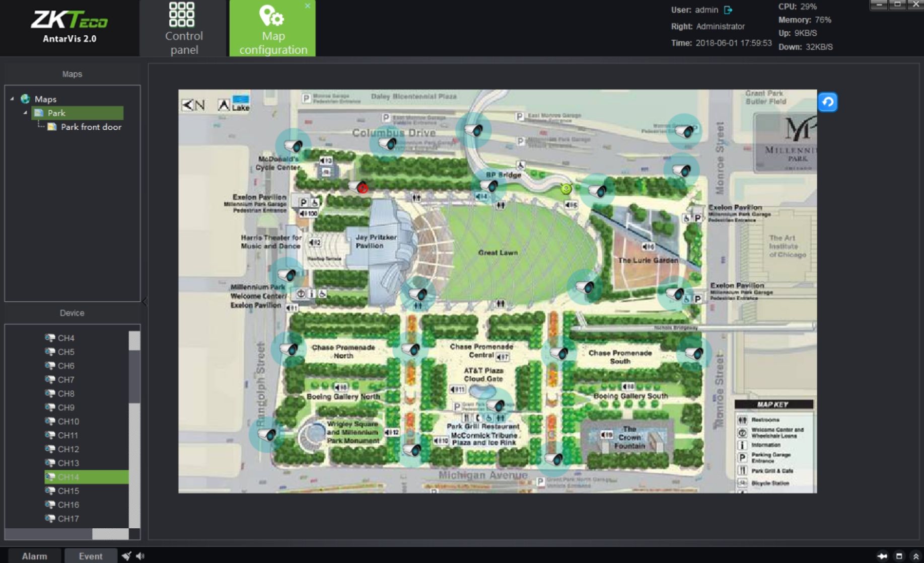Screen dimensions: 924x563
Task: Click the camera icon beside Chase Promenade North
Action: (289, 349)
